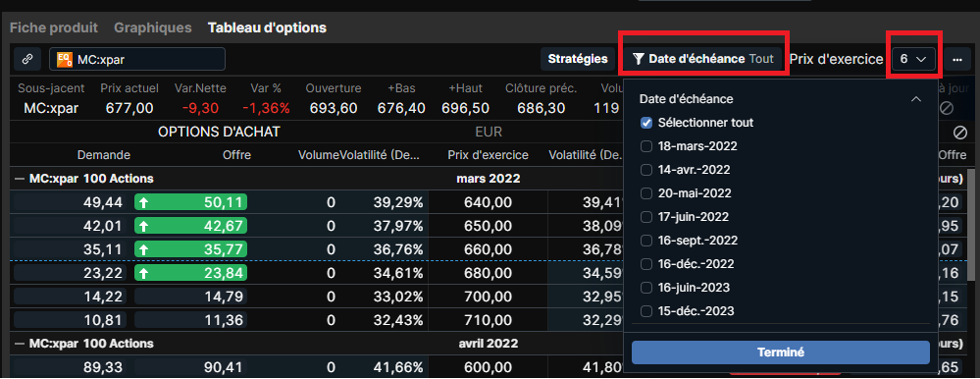The image size is (980, 379).
Task: Click the chain link icon button
Action: pos(26,60)
